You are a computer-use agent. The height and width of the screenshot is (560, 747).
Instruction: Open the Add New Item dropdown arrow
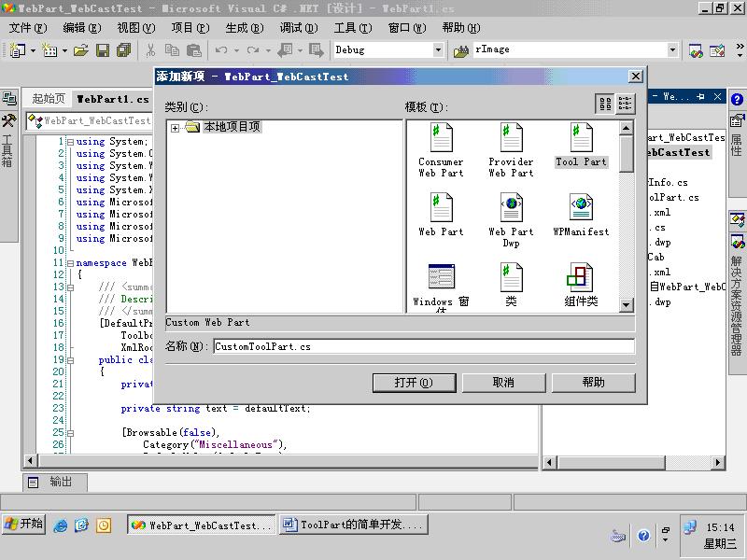tap(64, 50)
